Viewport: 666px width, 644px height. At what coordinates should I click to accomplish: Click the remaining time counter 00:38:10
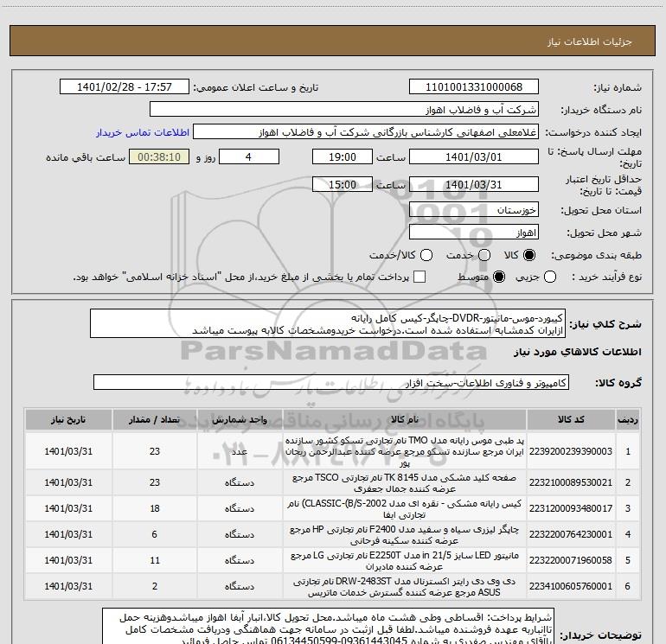[159, 156]
